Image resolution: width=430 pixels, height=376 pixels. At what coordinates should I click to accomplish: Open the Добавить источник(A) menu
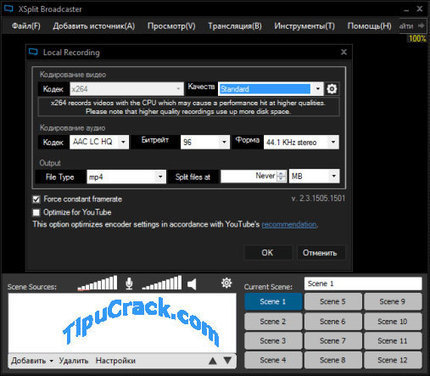(94, 26)
